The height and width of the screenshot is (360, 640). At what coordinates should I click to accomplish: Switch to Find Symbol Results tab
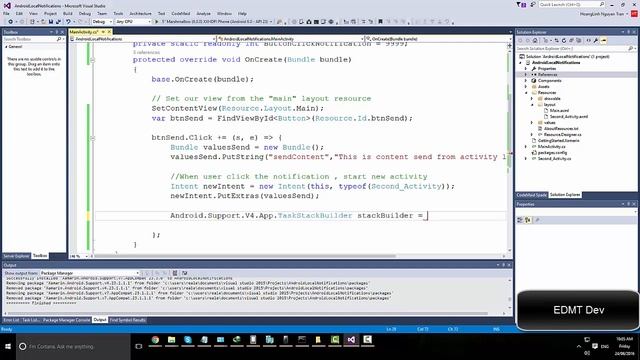click(x=127, y=320)
